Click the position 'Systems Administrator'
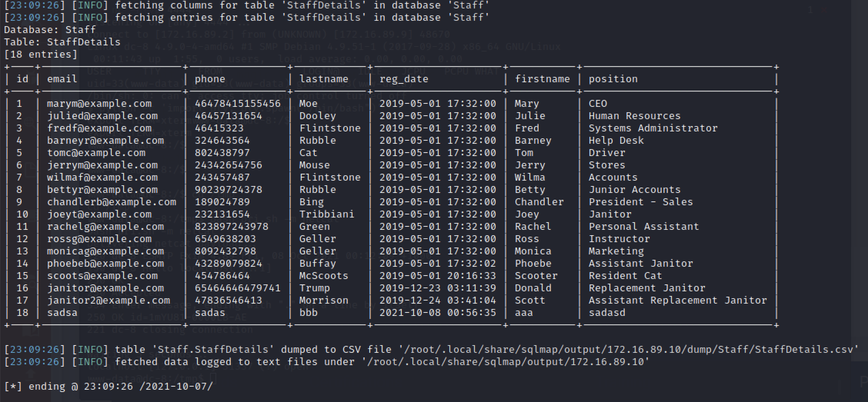The width and height of the screenshot is (868, 402). pos(653,128)
